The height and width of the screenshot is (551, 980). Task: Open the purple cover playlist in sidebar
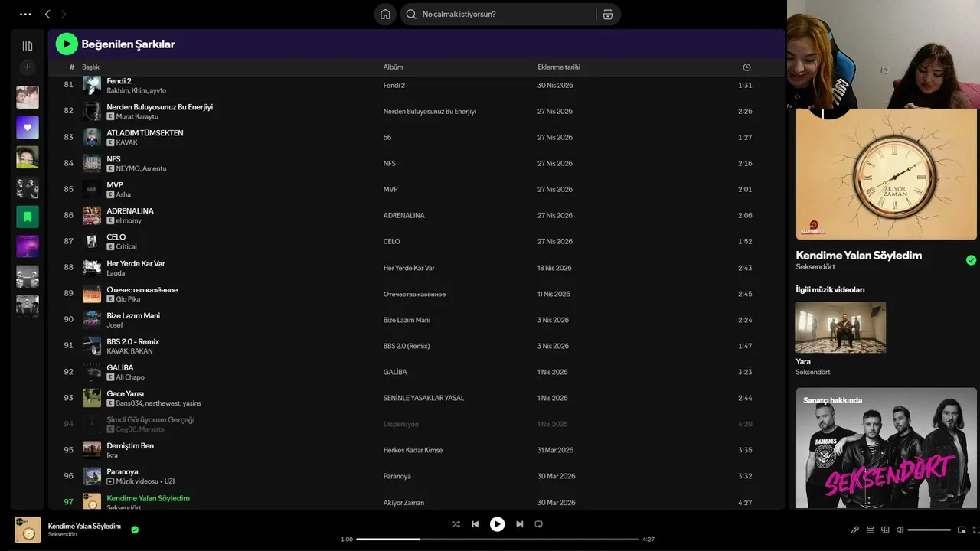28,246
